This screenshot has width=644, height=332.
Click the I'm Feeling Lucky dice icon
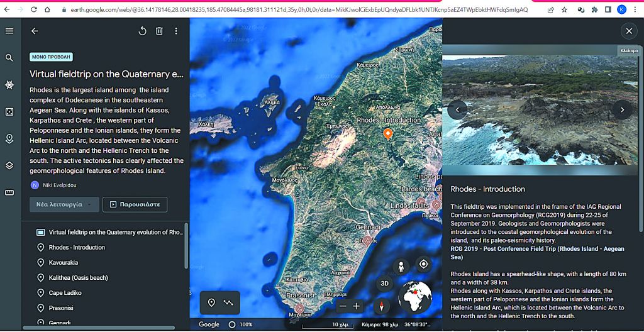(x=9, y=112)
